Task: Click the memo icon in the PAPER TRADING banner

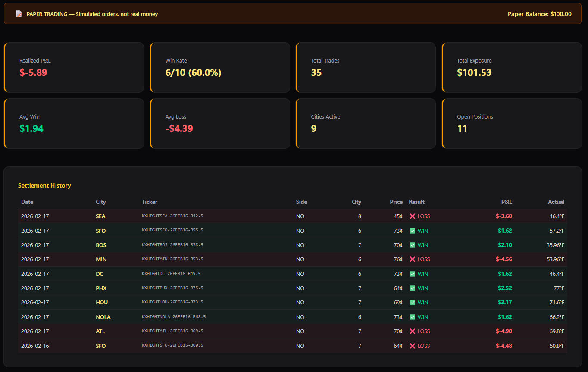Action: coord(19,13)
